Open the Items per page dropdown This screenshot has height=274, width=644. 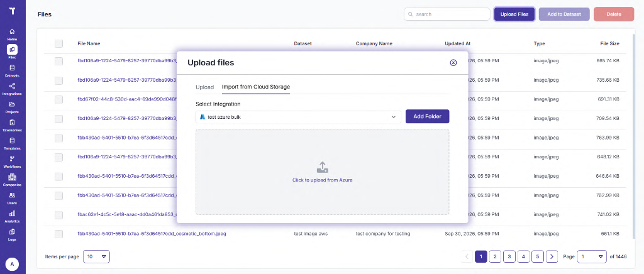[x=96, y=257]
